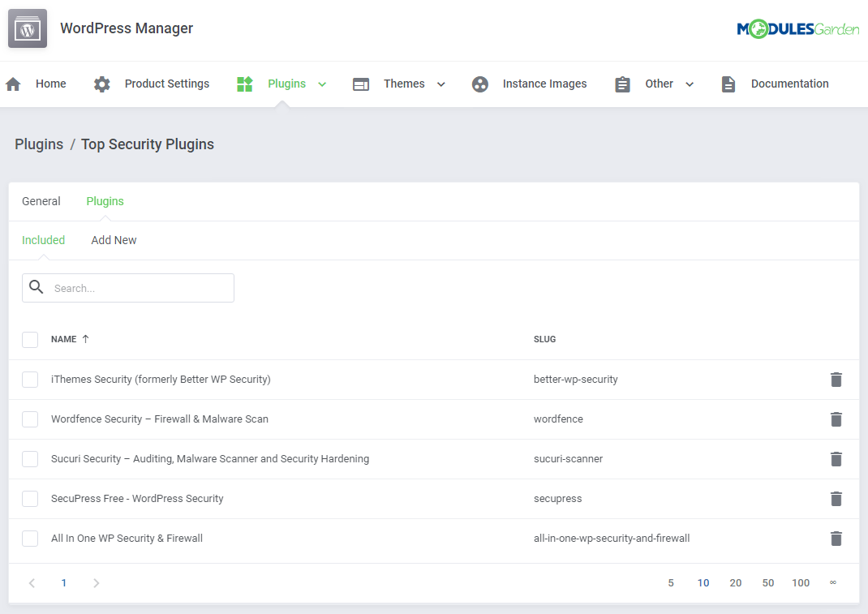
Task: Switch to the Add New sub-tab
Action: [x=114, y=240]
